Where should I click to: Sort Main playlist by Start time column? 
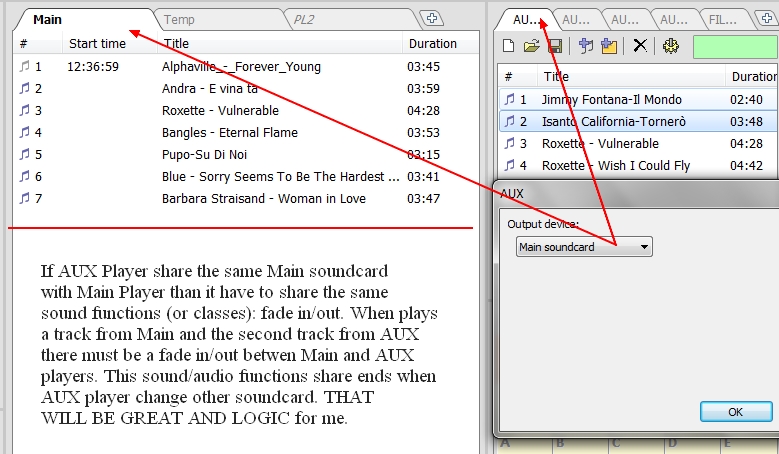pyautogui.click(x=110, y=44)
